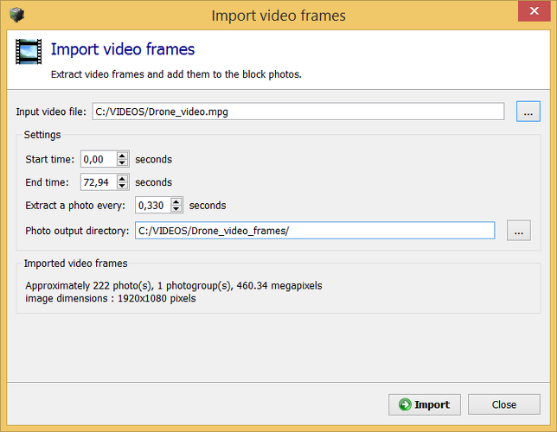Click the film strip video frames icon
557x433 pixels.
coord(28,52)
